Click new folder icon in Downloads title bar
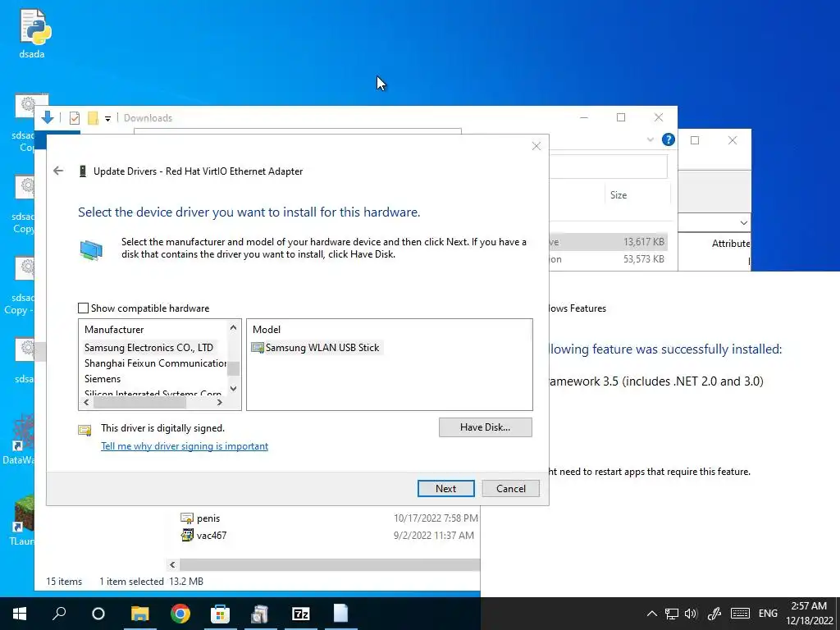The image size is (840, 630). [94, 118]
